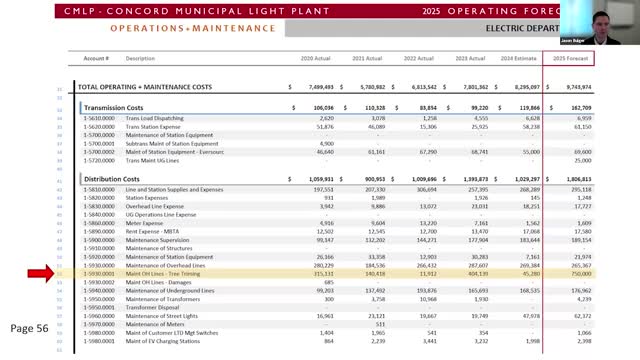Click the 'Maintenance Supervision' description
Screen dimensions: 640x360
157,240
